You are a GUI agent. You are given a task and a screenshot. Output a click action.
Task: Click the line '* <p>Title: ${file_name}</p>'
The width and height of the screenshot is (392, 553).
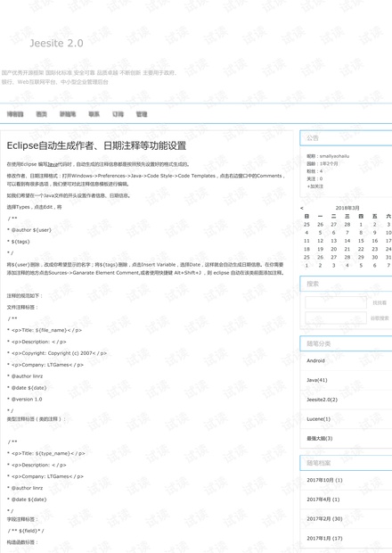pos(45,330)
